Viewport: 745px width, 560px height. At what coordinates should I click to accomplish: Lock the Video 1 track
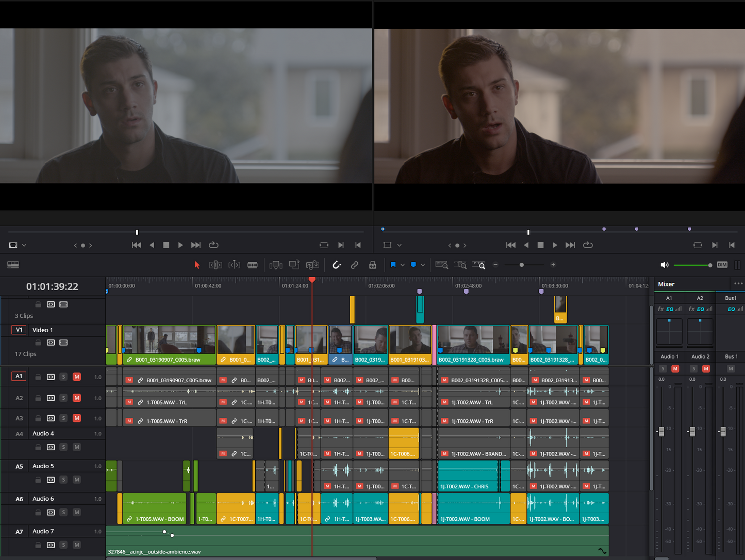pyautogui.click(x=38, y=343)
